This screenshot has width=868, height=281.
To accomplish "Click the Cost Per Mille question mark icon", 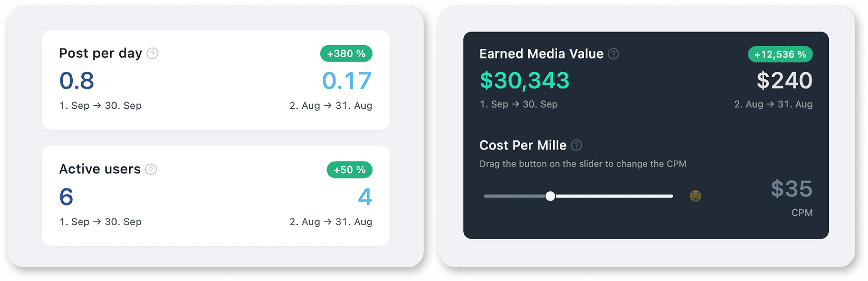I will click(576, 145).
